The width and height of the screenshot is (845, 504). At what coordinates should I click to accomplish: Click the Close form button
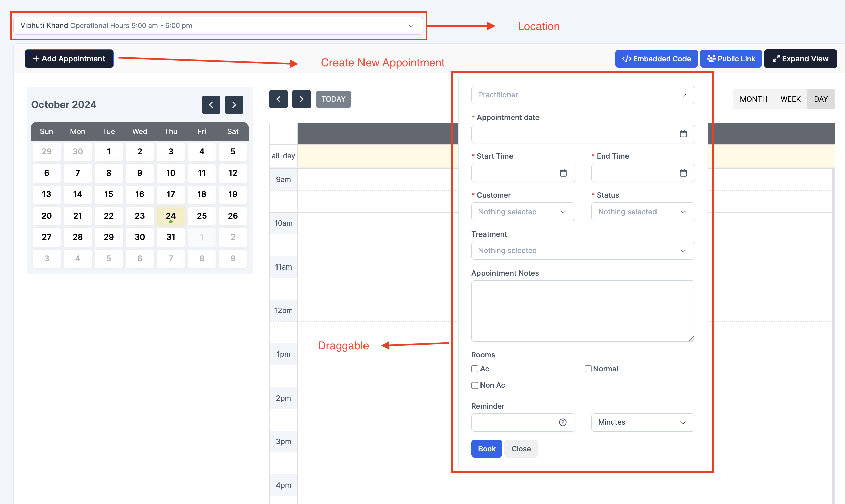[521, 448]
